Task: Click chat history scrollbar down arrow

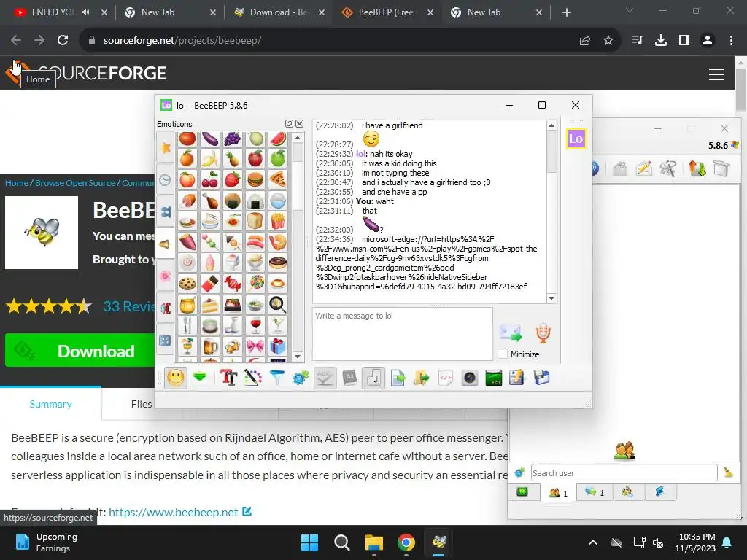Action: (x=551, y=298)
